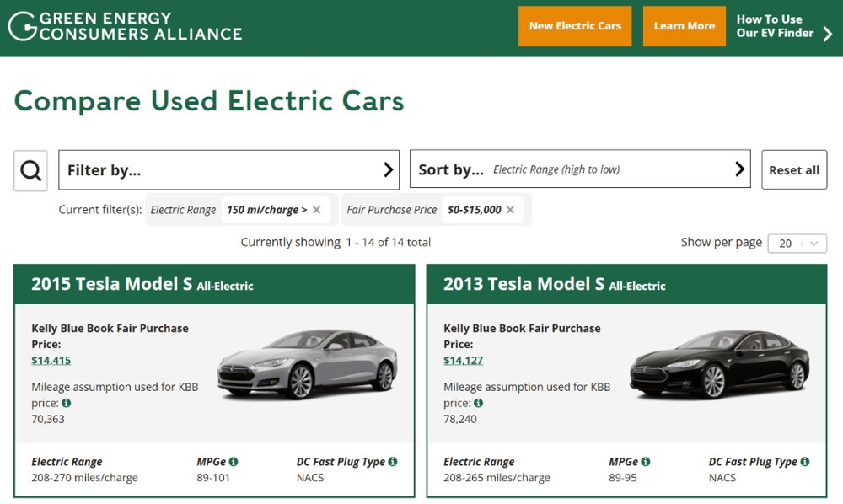Click the magnifying glass search icon
This screenshot has height=504, width=843.
[x=30, y=170]
